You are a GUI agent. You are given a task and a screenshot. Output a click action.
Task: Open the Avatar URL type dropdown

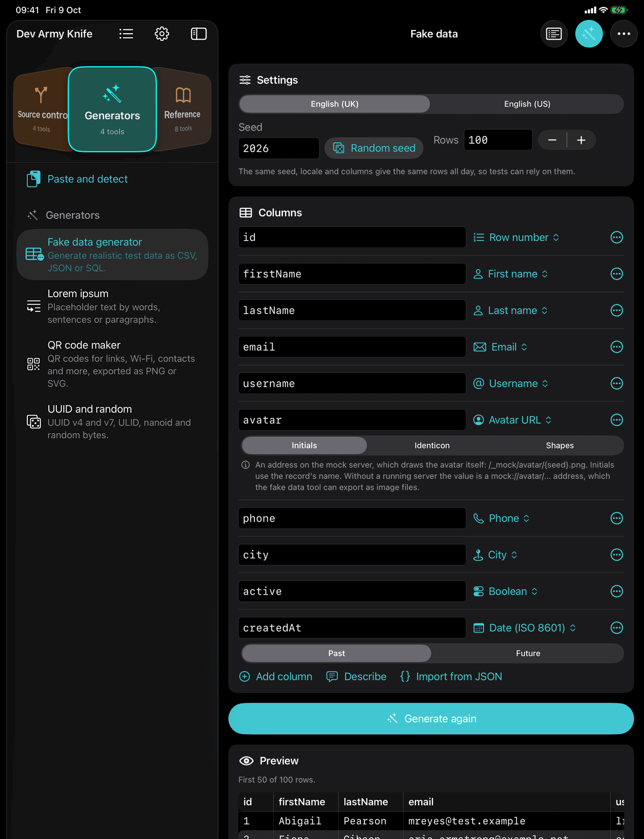513,420
